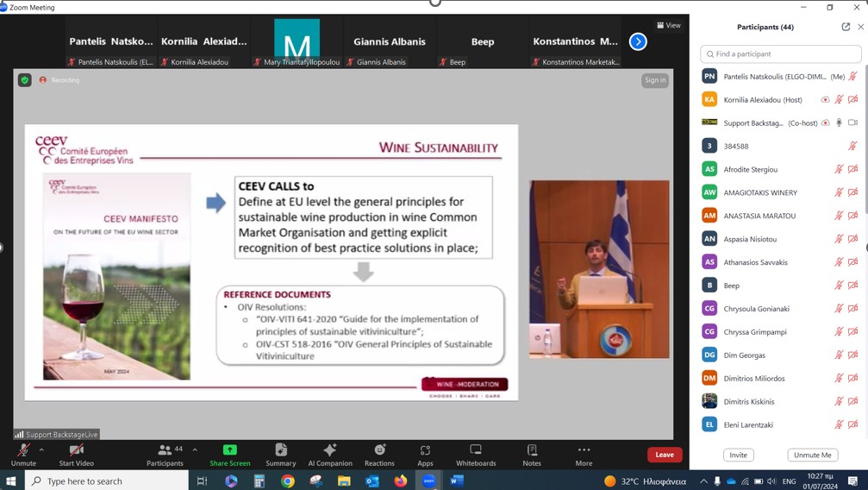Screen dimensions: 868x490
Task: Click Dimitris Kiskinis profile photo
Action: click(x=709, y=401)
